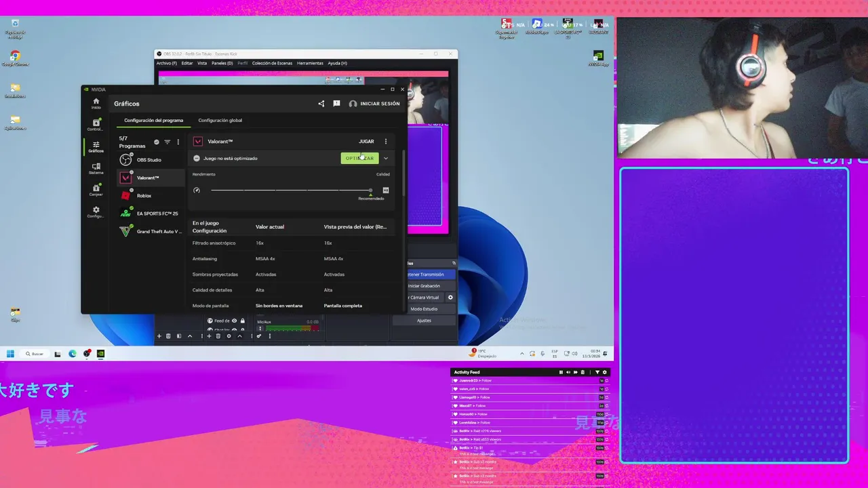Open NVIDIA App desktop shortcut
This screenshot has width=868, height=488.
[x=598, y=58]
